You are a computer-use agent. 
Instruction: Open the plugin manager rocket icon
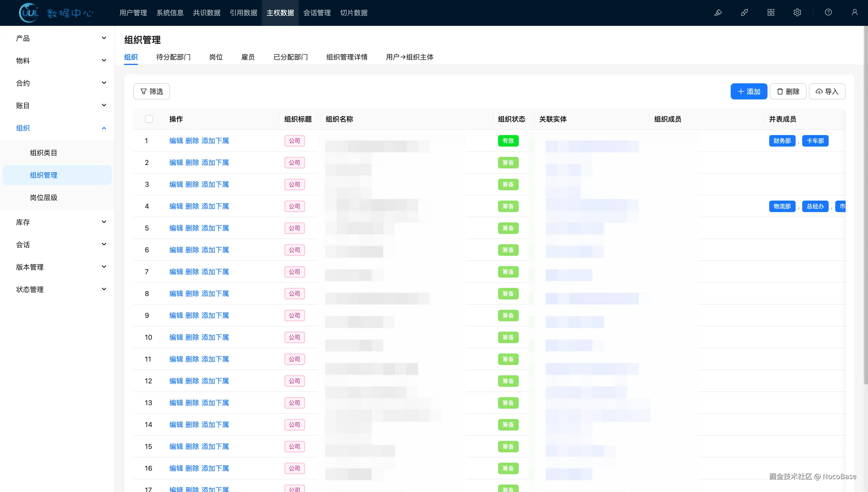tap(744, 13)
